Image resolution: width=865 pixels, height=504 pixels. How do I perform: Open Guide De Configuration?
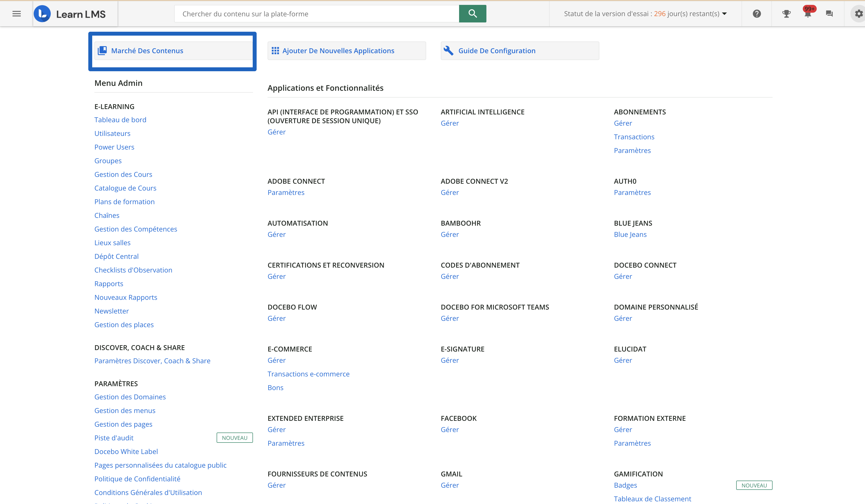coord(520,51)
